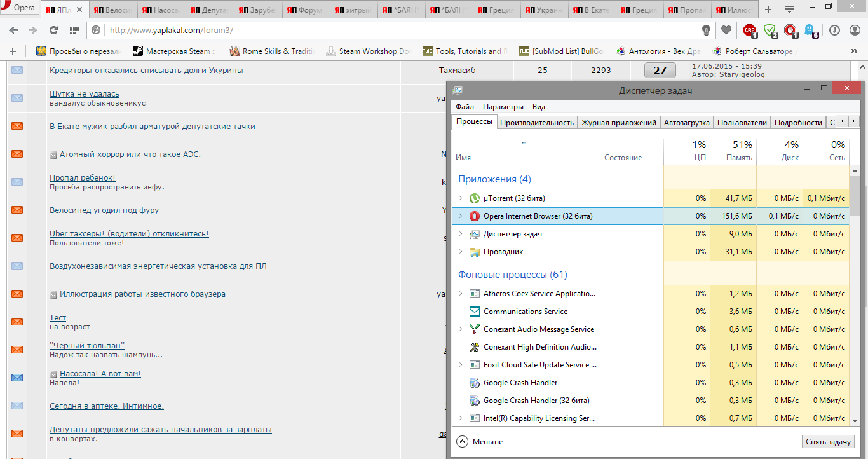The width and height of the screenshot is (868, 459).
Task: Expand the Диспетчер задач process row
Action: pos(461,234)
